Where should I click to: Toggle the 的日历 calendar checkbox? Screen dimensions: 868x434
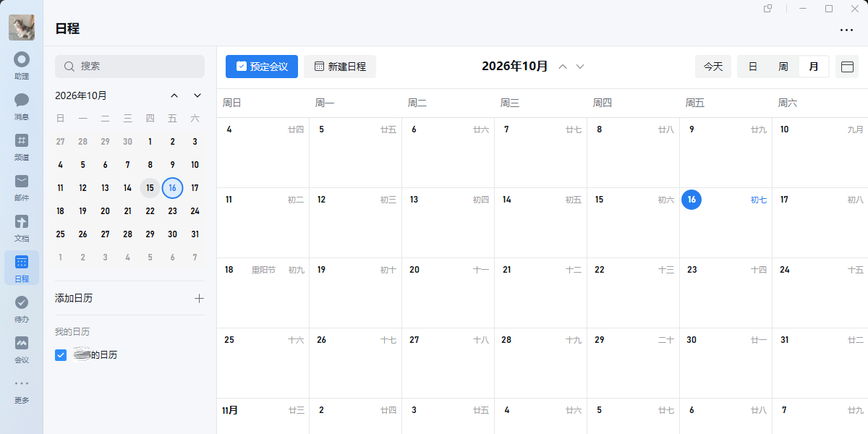tap(61, 355)
